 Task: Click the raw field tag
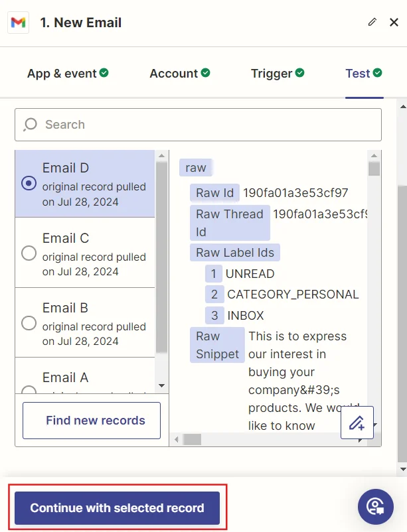click(196, 167)
